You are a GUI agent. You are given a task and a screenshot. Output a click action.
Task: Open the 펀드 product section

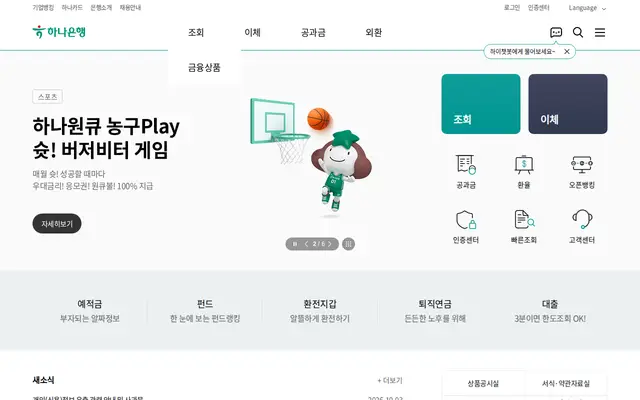coord(205,311)
